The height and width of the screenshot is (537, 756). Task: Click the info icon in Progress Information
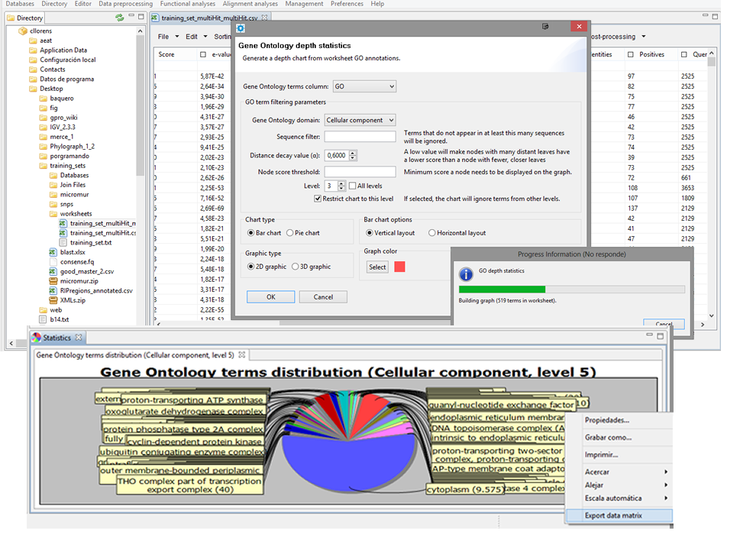click(x=465, y=275)
